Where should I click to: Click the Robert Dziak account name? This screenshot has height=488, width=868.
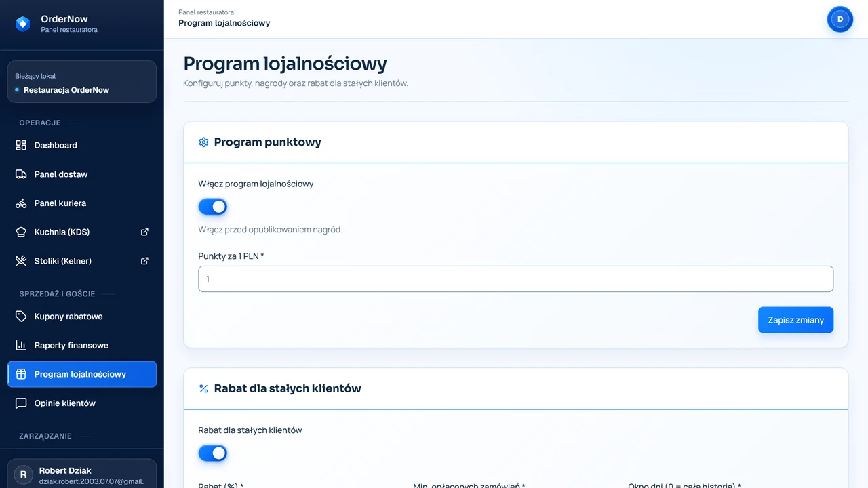pos(65,470)
